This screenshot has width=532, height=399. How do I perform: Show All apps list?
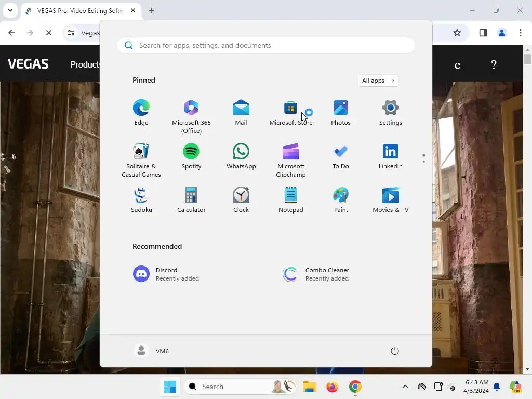[x=378, y=81]
